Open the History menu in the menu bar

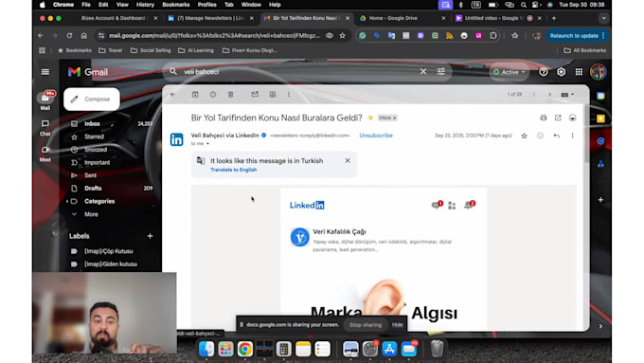145,5
